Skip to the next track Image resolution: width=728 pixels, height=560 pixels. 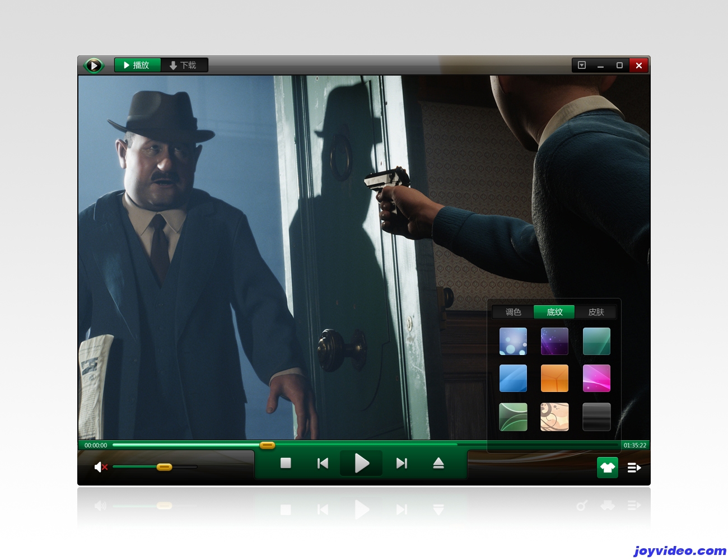402,463
